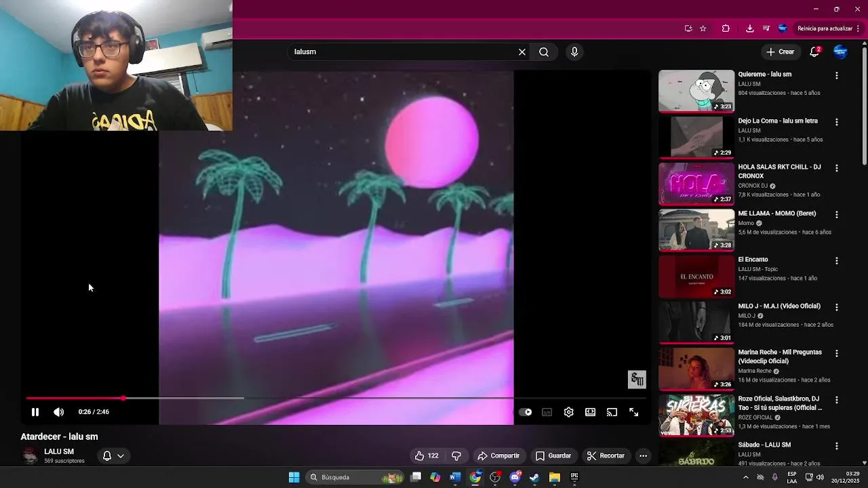Open the Quiereme - lalu sm thumbnail

click(696, 91)
